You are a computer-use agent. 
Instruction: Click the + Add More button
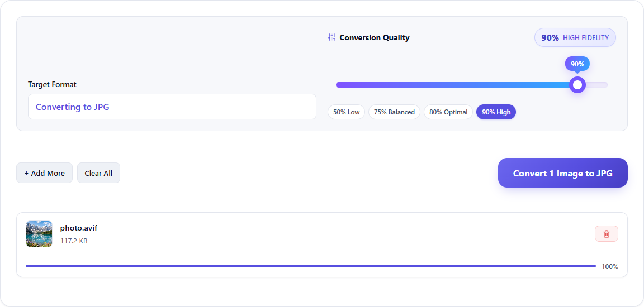coord(44,173)
